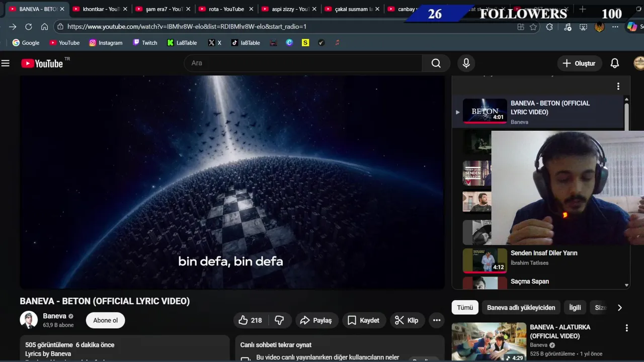This screenshot has height=362, width=644.
Task: Switch to the şam era7 YouTube tab
Action: point(163,9)
